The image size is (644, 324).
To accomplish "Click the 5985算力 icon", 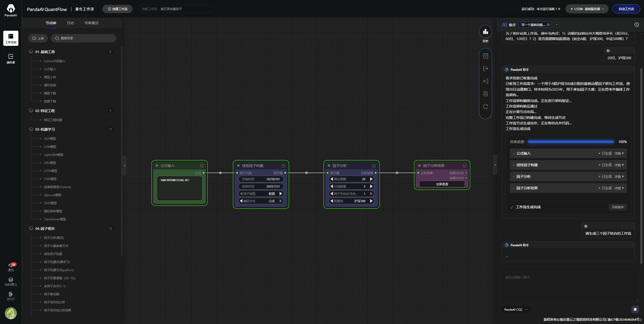I will click(x=11, y=282).
